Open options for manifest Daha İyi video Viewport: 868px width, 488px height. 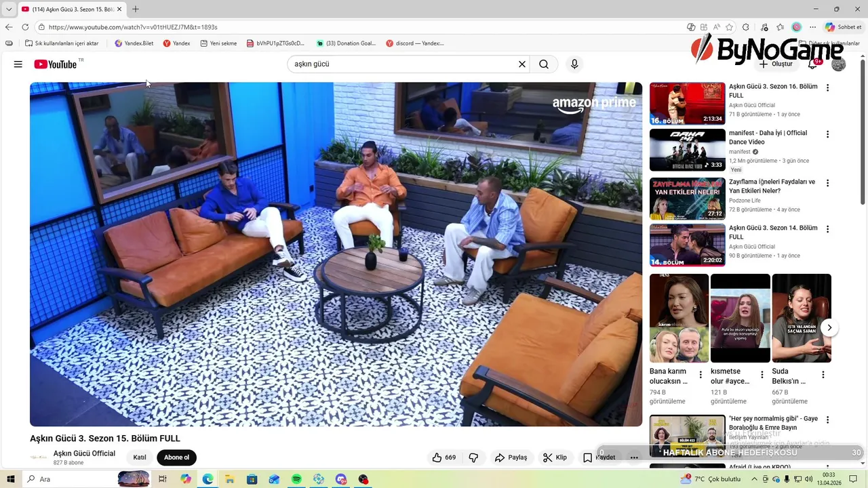pos(827,134)
